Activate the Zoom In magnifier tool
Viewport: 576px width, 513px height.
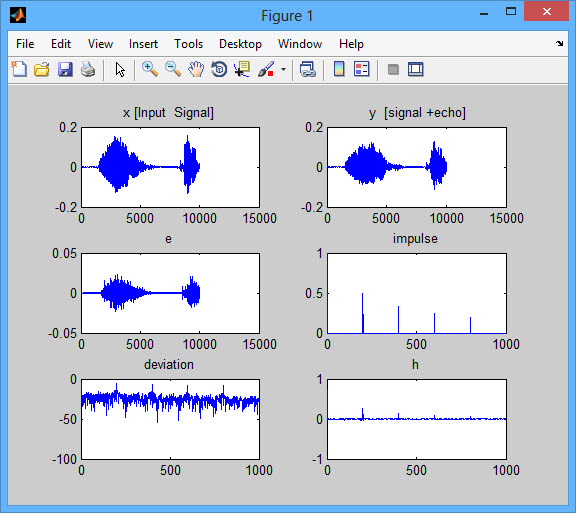click(150, 69)
